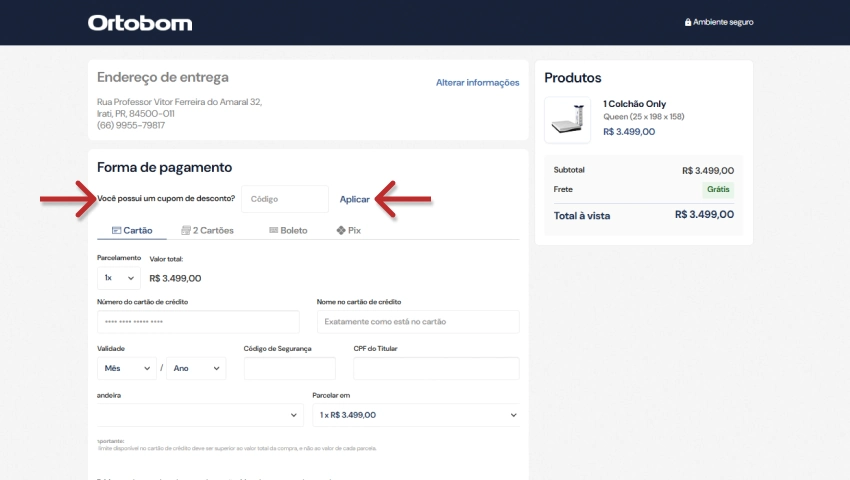Select the Cartão payment tab
The width and height of the screenshot is (850, 480).
pyautogui.click(x=132, y=230)
